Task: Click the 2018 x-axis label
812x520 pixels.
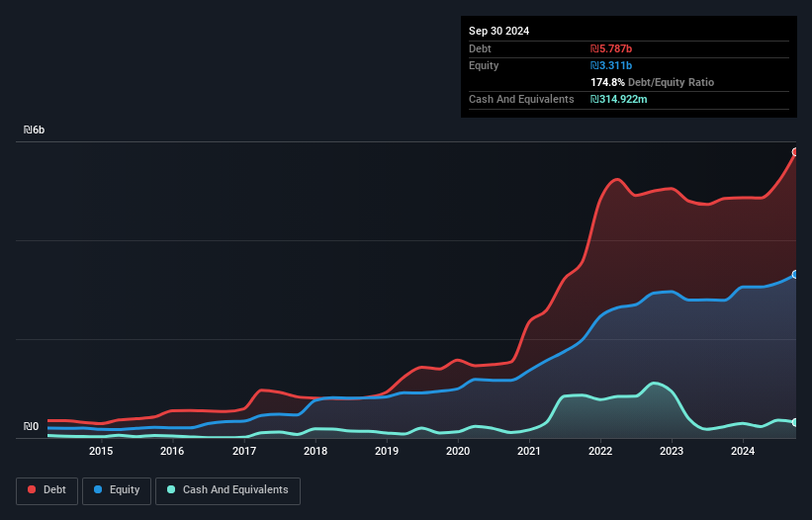Action: pyautogui.click(x=316, y=451)
